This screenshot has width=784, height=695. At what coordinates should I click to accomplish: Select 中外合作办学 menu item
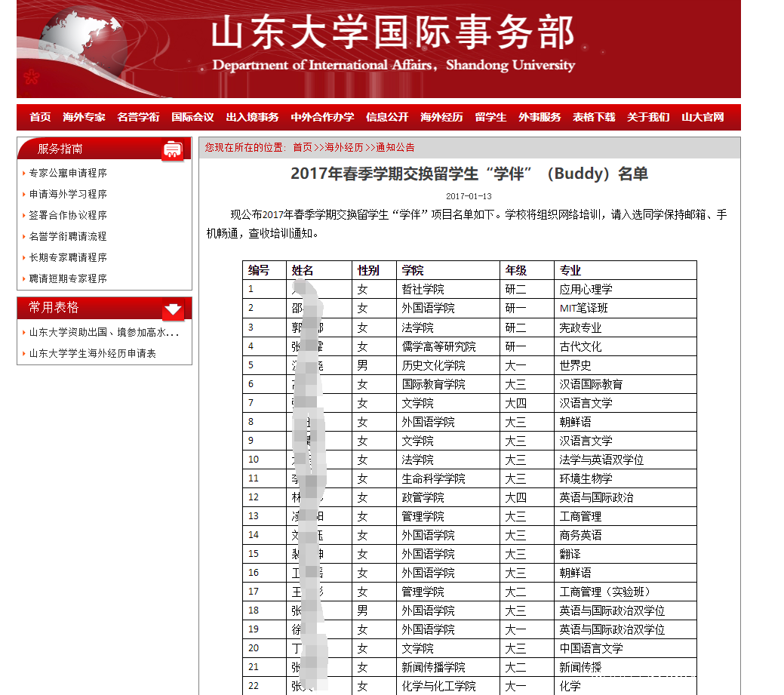click(x=322, y=117)
